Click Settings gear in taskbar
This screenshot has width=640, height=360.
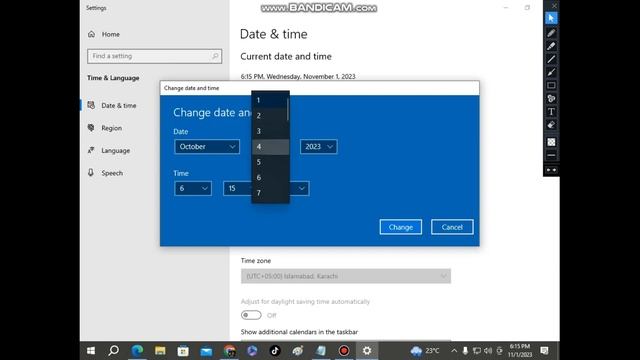[x=367, y=351]
